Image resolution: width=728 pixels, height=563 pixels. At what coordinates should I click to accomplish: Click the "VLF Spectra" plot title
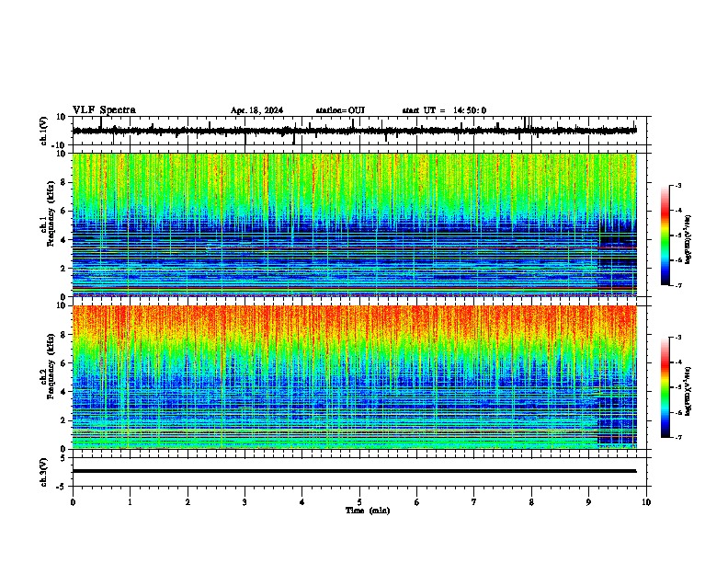tap(104, 110)
